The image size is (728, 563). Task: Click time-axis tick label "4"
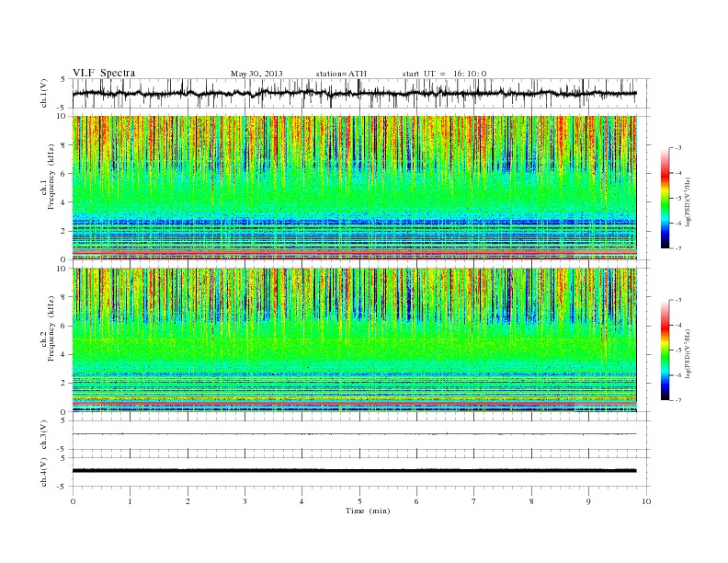click(301, 501)
